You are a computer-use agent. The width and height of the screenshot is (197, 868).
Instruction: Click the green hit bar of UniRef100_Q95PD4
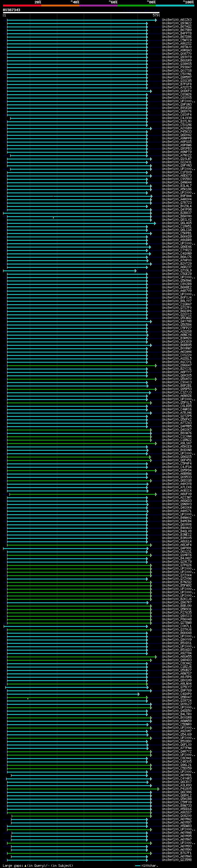(x=82, y=470)
